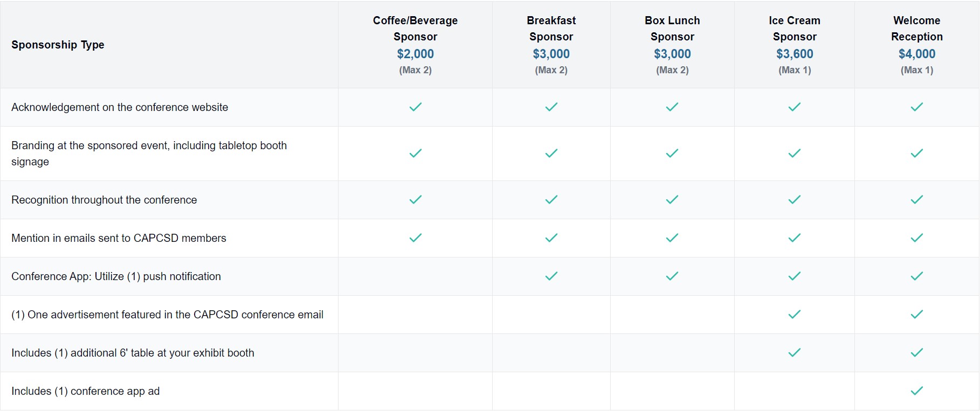Click the Box Lunch Sponsor $3,000 price

672,54
